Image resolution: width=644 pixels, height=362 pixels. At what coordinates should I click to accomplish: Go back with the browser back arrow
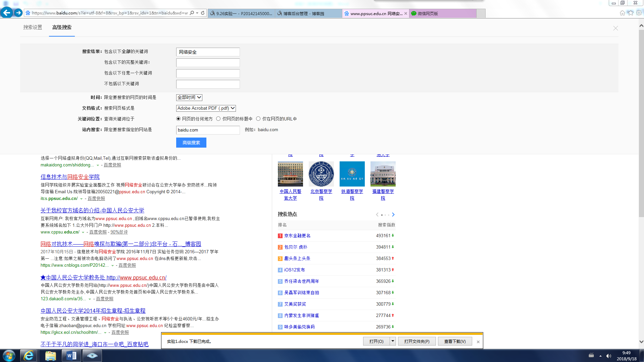tap(7, 13)
